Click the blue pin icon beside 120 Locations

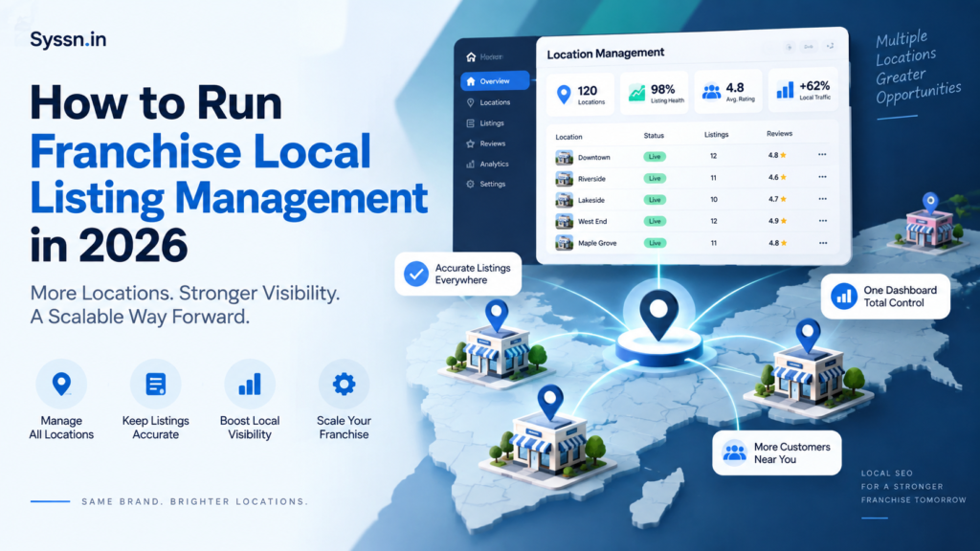pos(564,95)
